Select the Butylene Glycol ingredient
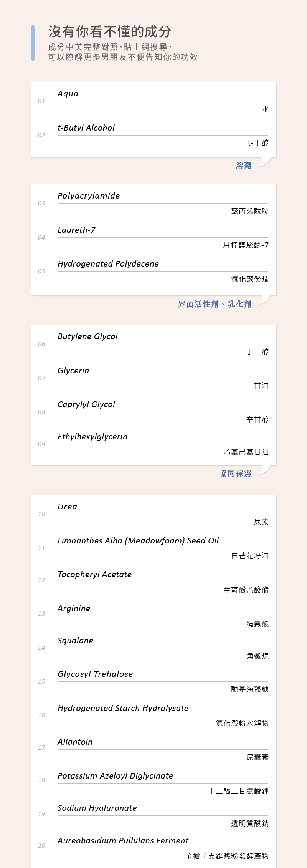307x868 pixels. point(87,336)
